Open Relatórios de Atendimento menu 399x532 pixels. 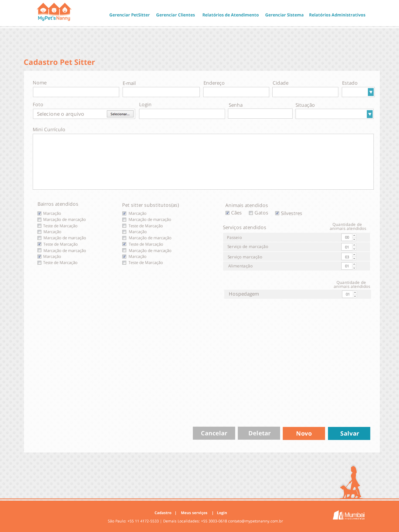[230, 15]
